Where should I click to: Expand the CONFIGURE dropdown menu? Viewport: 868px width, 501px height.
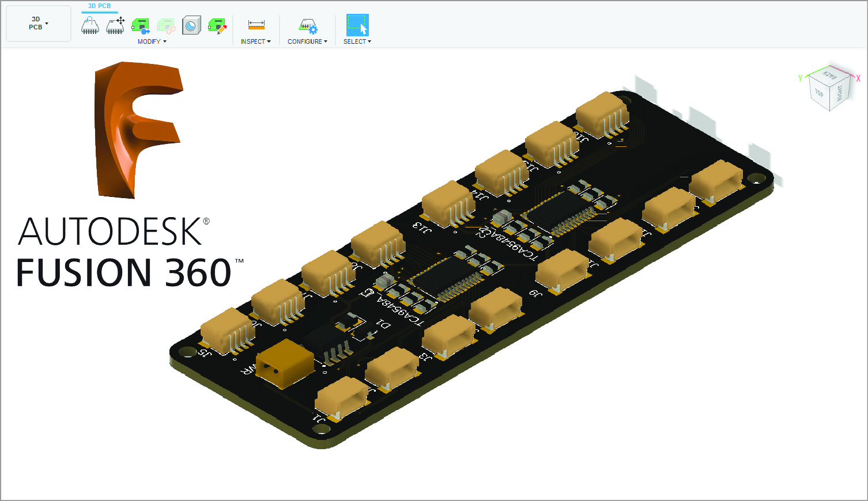pyautogui.click(x=307, y=41)
